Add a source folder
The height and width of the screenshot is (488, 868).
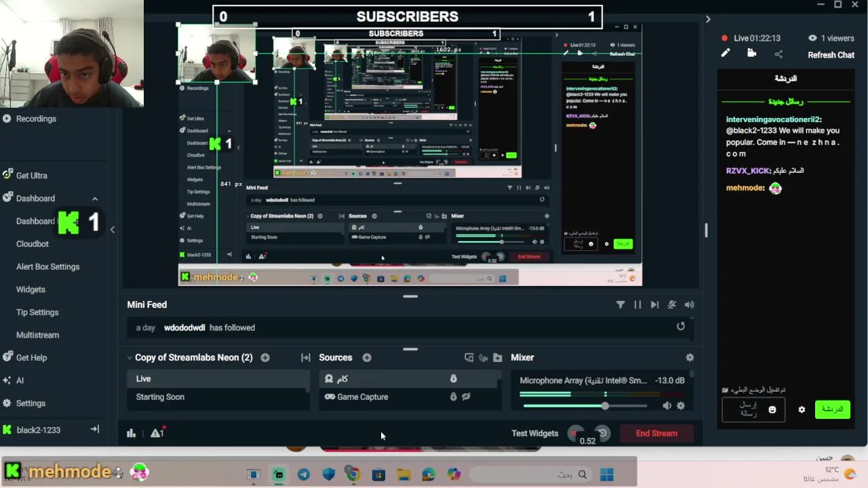(x=498, y=358)
